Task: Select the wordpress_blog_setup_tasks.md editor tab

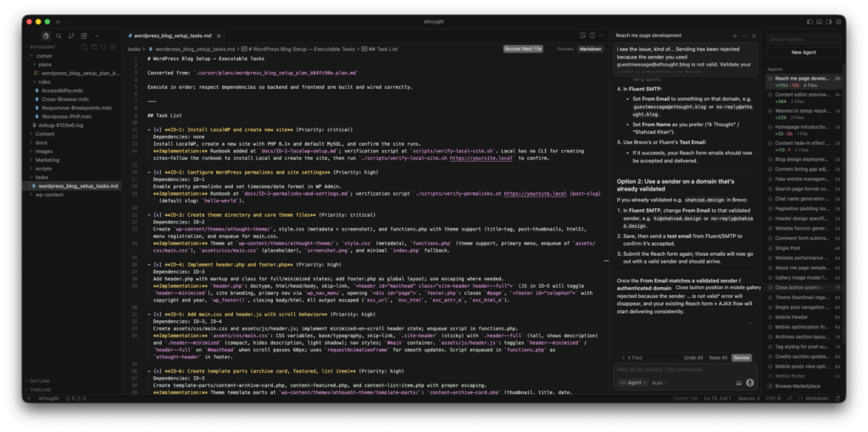Action: click(x=173, y=36)
